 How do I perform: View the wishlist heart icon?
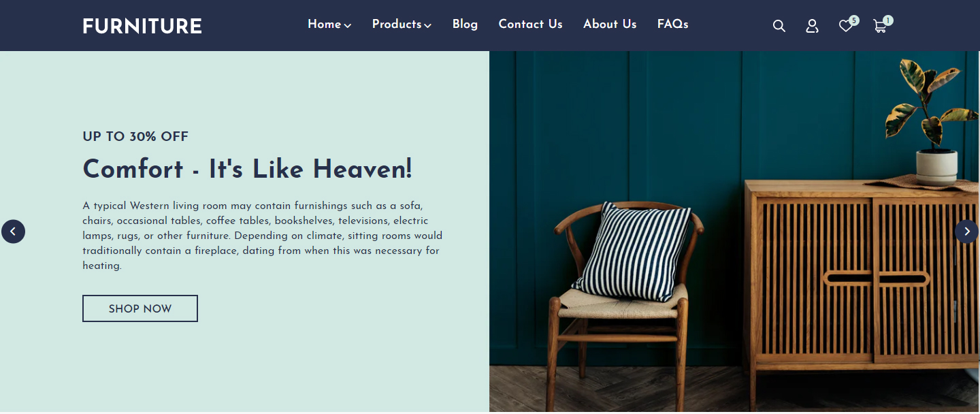845,27
